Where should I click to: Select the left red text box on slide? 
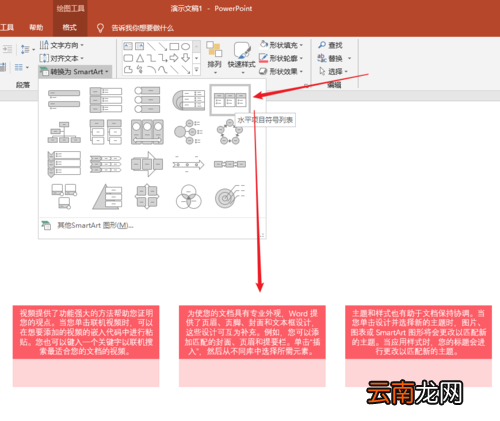[86, 332]
